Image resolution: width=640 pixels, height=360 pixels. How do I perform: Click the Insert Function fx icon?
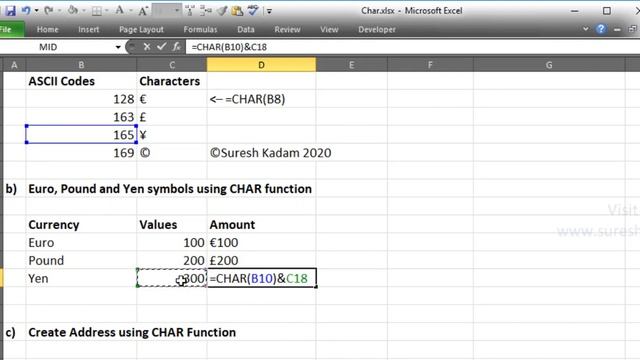tap(176, 47)
